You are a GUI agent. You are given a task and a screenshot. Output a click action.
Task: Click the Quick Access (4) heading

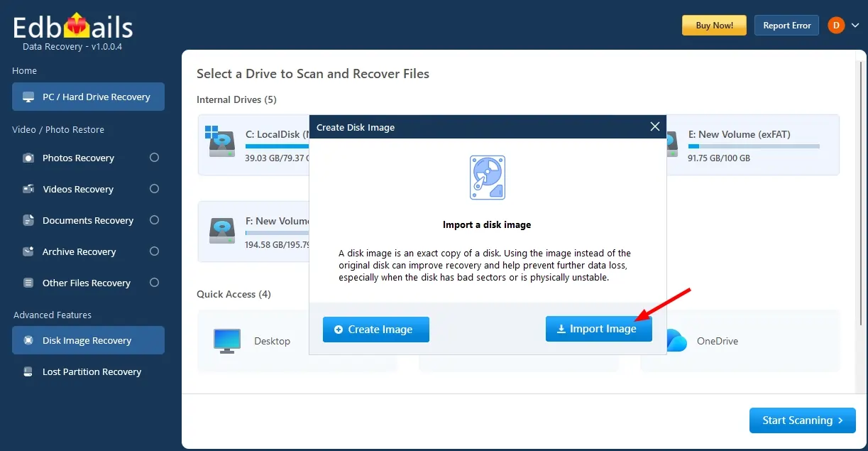234,294
